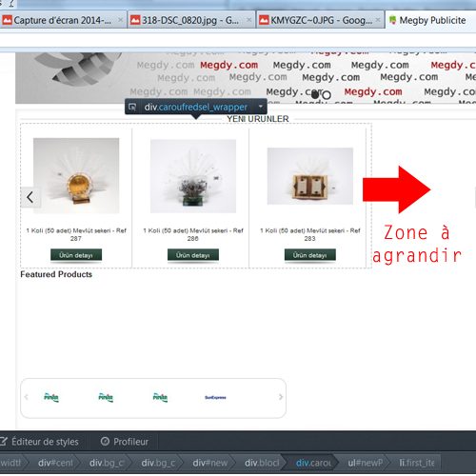The width and height of the screenshot is (476, 476).
Task: Click Ürün detayı button for Ref 286
Action: pos(193,255)
